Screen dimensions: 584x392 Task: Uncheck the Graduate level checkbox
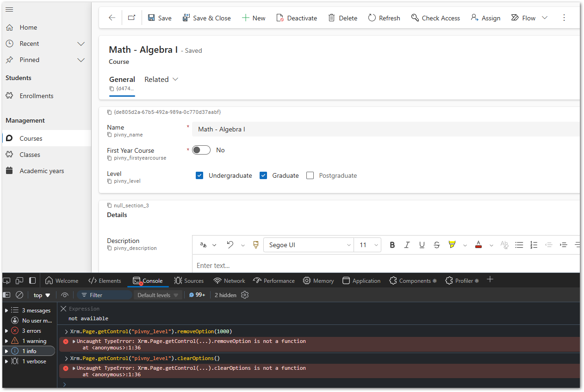(263, 175)
